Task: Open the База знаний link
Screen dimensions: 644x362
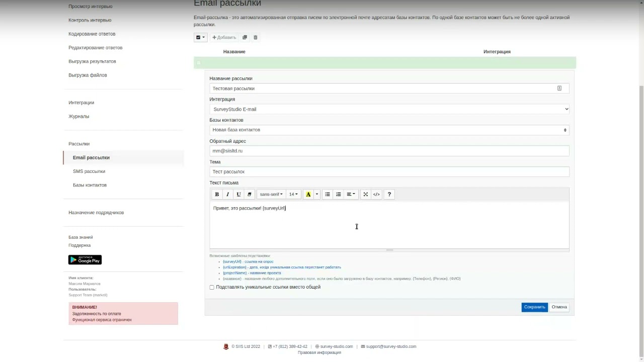Action: coord(80,237)
